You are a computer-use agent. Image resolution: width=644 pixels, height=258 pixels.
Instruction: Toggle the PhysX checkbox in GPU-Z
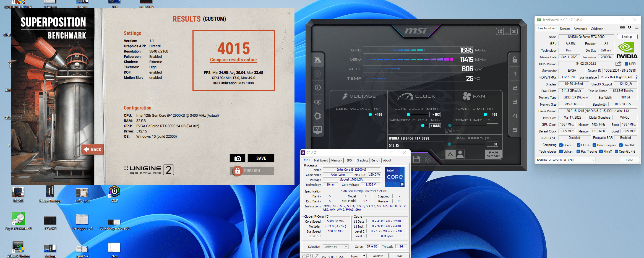[601, 152]
